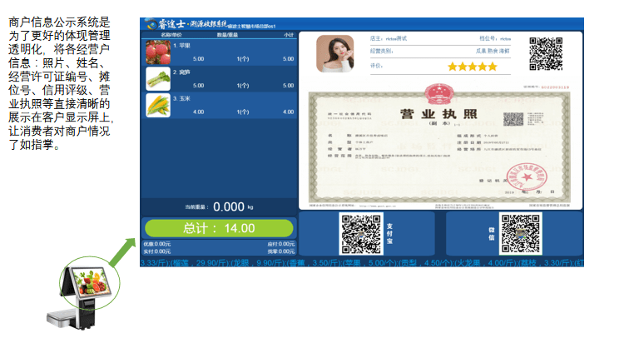Click the green 总计 14.00 total button
644x338 pixels.
pyautogui.click(x=219, y=228)
